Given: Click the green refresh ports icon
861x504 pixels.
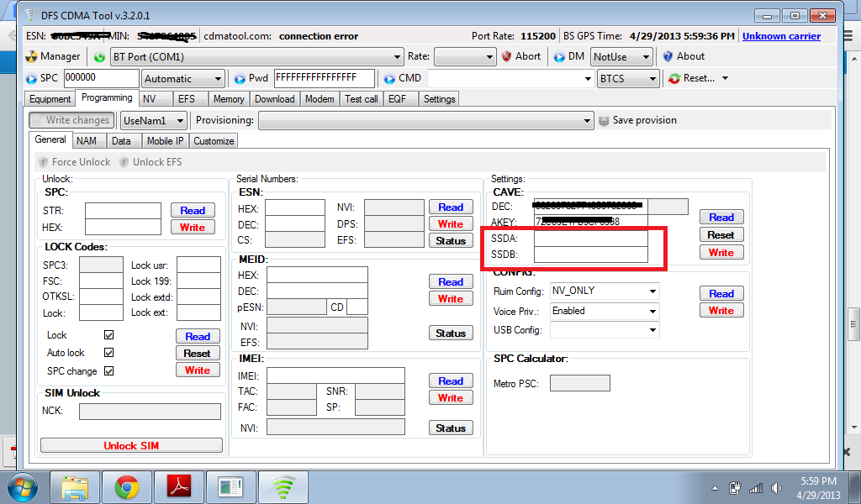Looking at the screenshot, I should point(99,57).
